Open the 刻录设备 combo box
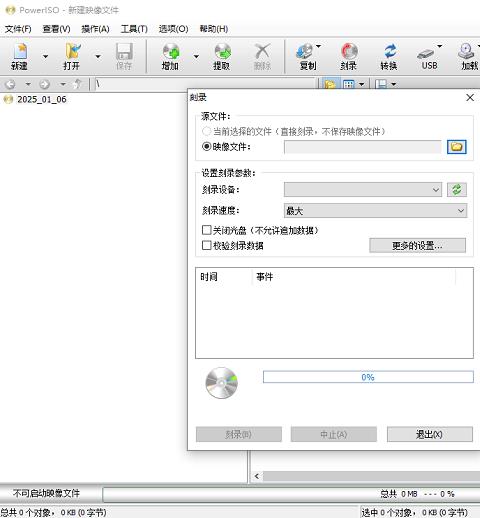Screen dimensions: 480x518 363,190
